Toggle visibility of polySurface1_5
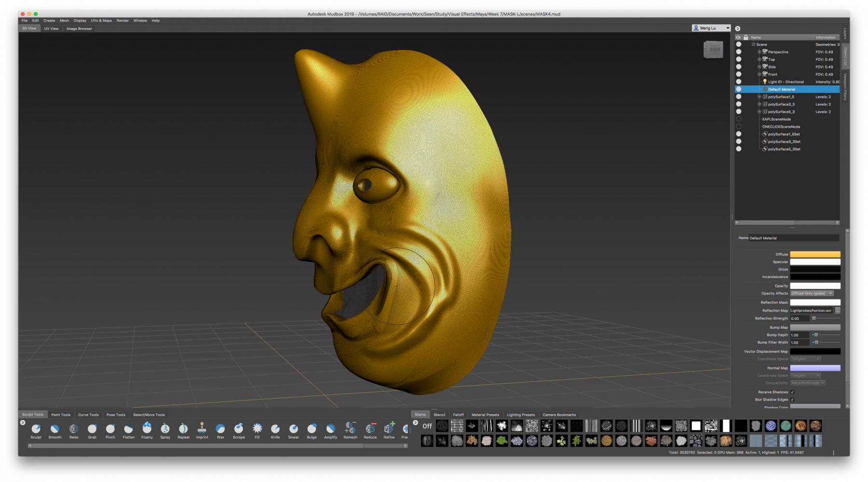 (738, 96)
